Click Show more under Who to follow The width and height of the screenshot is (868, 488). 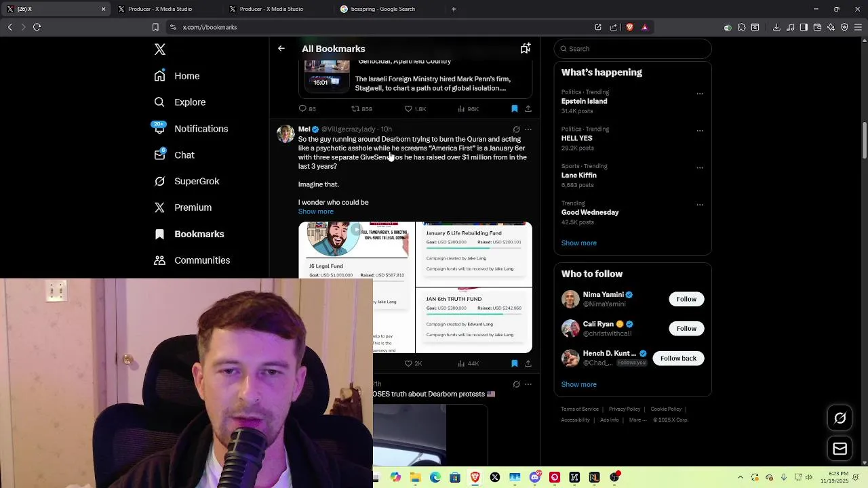click(x=578, y=384)
